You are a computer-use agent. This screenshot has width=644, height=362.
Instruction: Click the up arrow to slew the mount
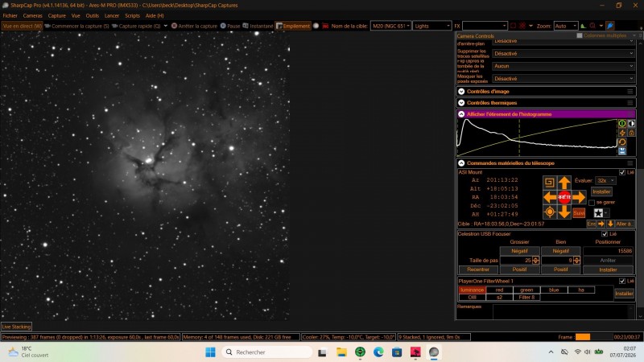click(x=564, y=183)
